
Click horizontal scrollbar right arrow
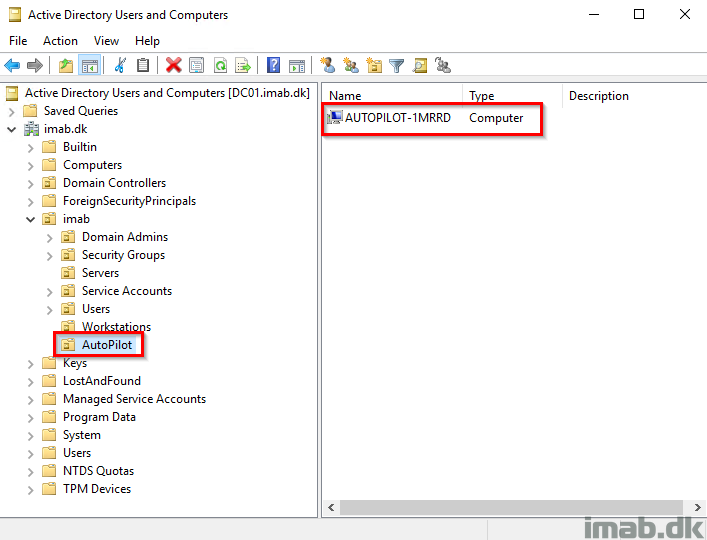click(x=698, y=508)
